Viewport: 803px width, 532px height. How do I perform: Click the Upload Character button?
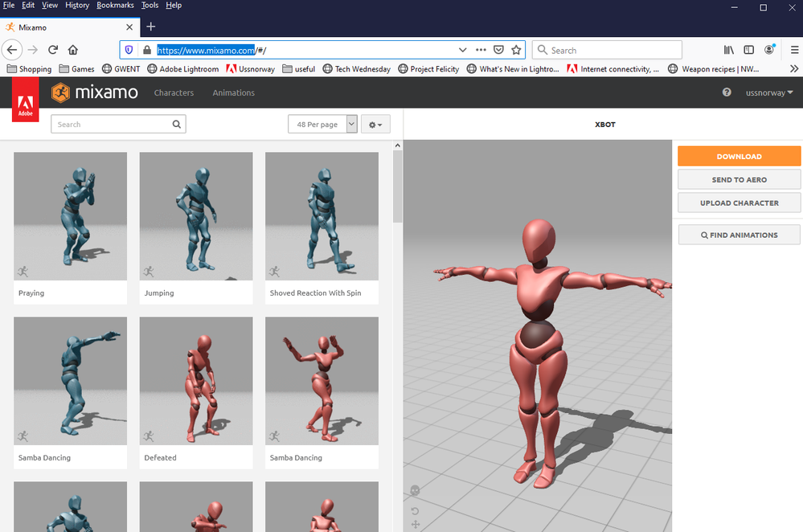click(x=738, y=203)
